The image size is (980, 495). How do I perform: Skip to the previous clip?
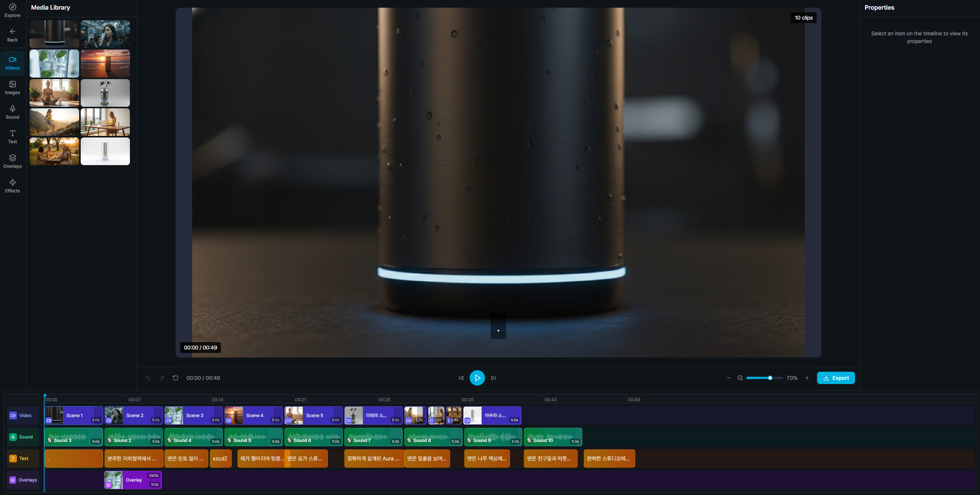tap(461, 378)
